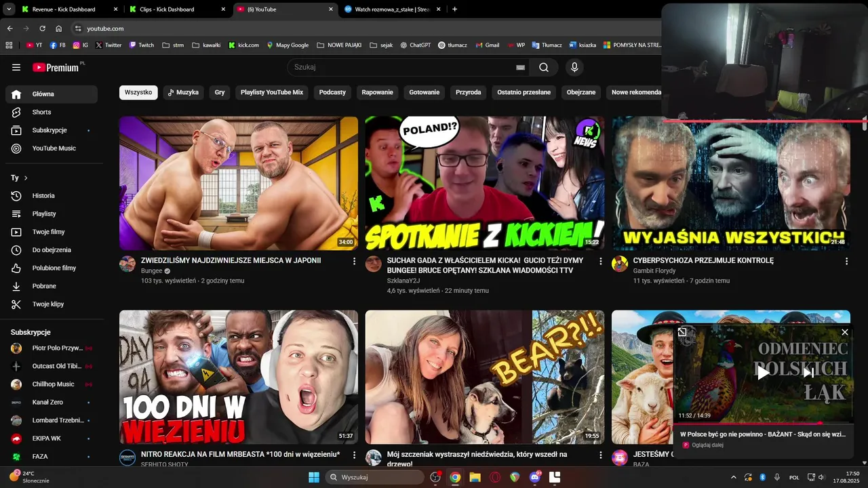Select the Gry filter chip
The image size is (868, 488).
220,92
